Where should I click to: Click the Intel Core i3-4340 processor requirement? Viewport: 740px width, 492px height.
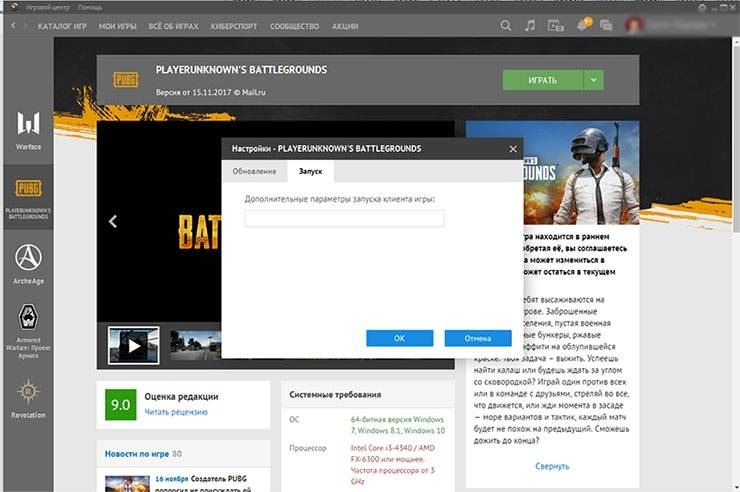coord(393,465)
